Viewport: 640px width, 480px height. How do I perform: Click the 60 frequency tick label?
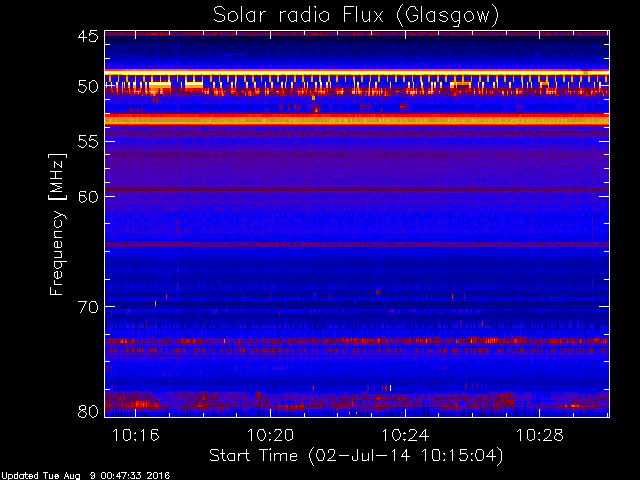point(88,197)
